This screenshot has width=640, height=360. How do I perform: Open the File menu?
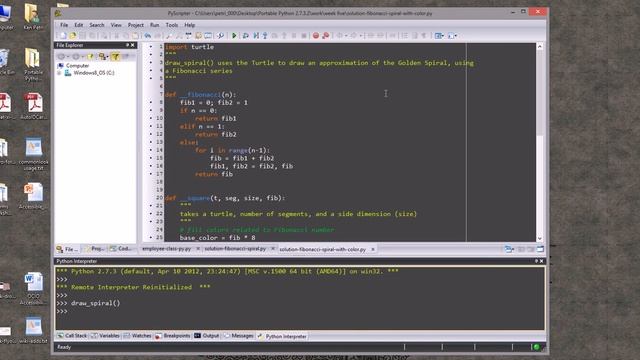(x=64, y=25)
